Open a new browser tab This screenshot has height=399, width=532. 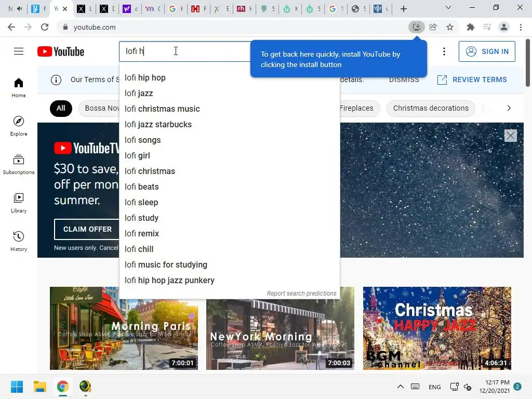(403, 9)
